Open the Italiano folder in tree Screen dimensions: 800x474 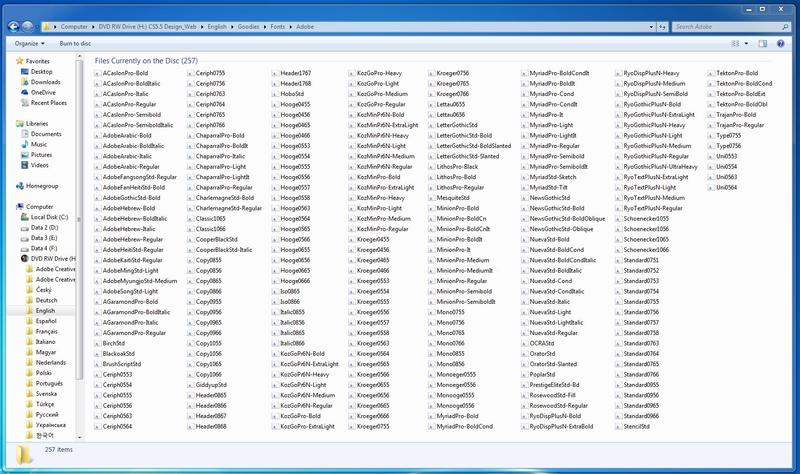(41, 341)
